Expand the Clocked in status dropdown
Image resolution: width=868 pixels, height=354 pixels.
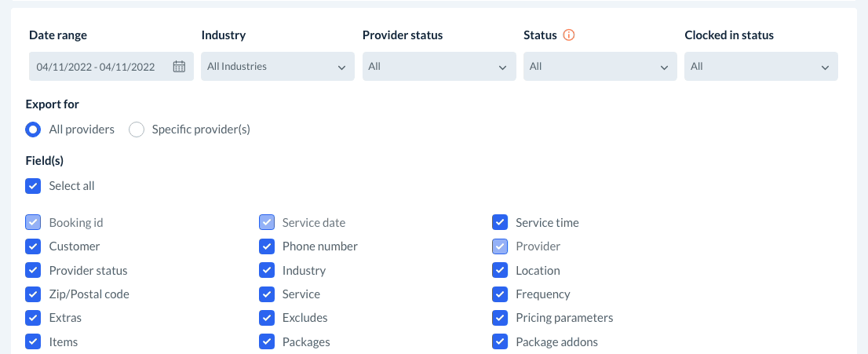point(760,67)
